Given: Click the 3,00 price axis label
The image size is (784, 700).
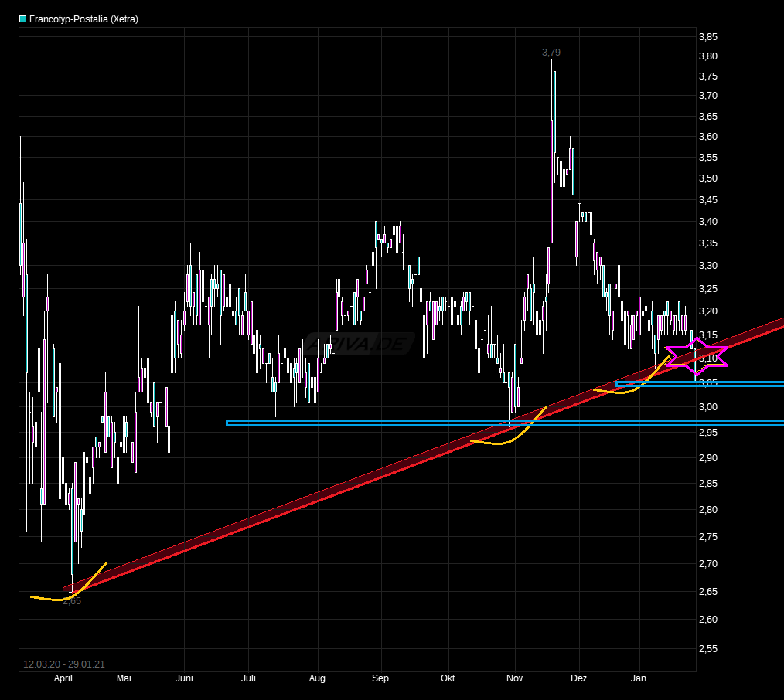Looking at the screenshot, I should pos(707,407).
